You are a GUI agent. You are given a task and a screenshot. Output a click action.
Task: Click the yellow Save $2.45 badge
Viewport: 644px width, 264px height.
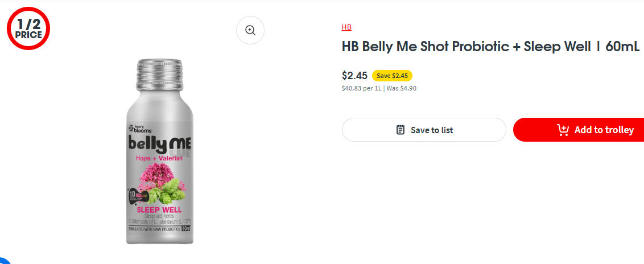pyautogui.click(x=392, y=75)
